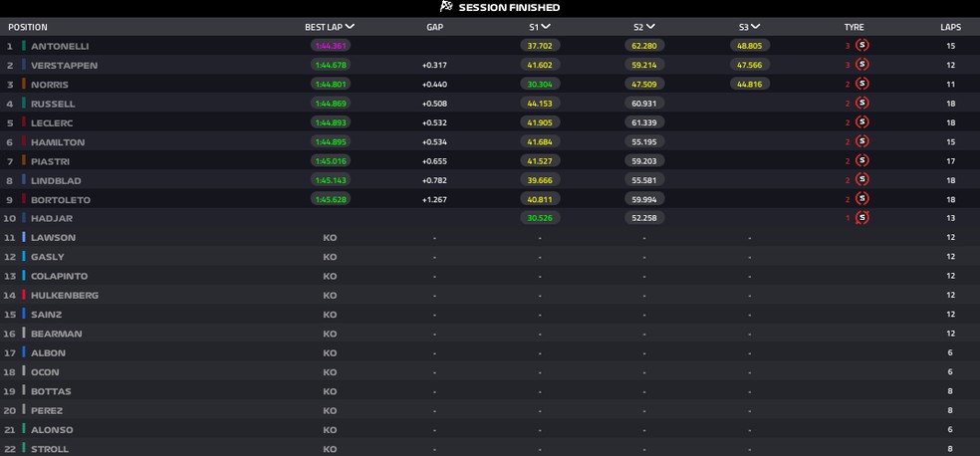Click Leclerc's red team colour bar

pyautogui.click(x=24, y=122)
